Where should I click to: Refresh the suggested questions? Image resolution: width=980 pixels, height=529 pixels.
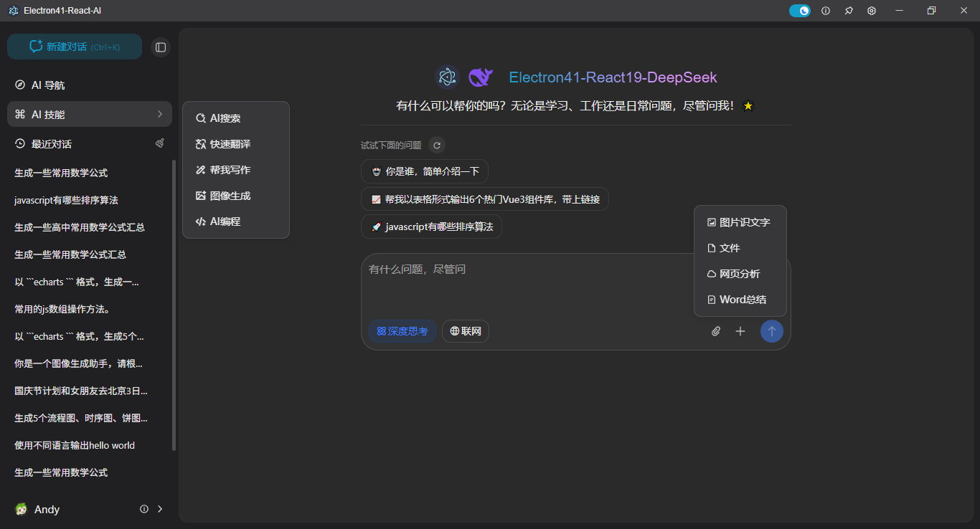pos(437,146)
